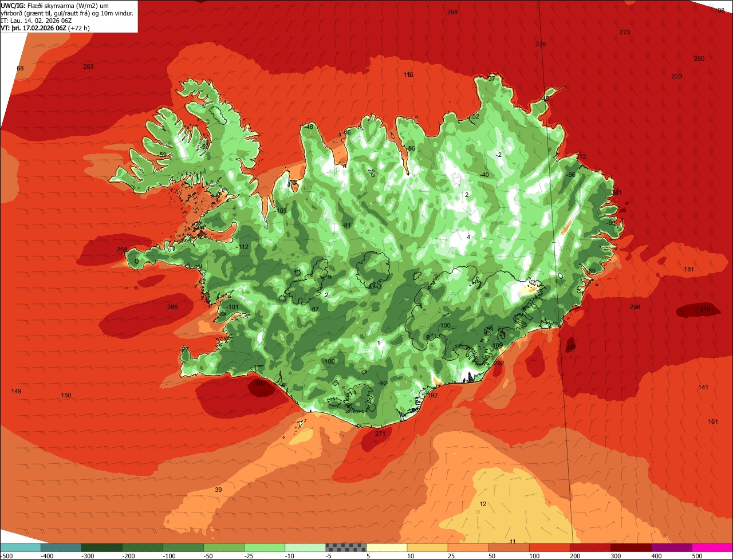Image resolution: width=733 pixels, height=560 pixels.
Task: Click the legend label -500
Action: pos(6,556)
